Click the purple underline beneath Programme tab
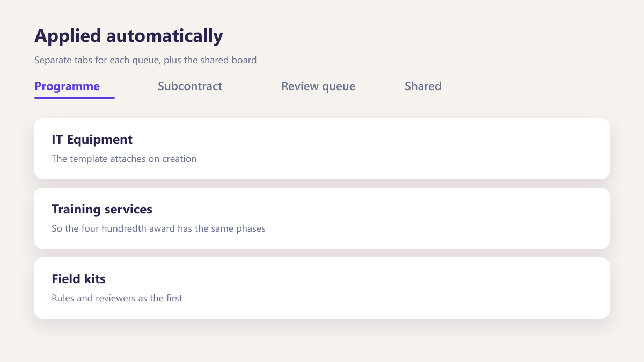 pos(75,98)
